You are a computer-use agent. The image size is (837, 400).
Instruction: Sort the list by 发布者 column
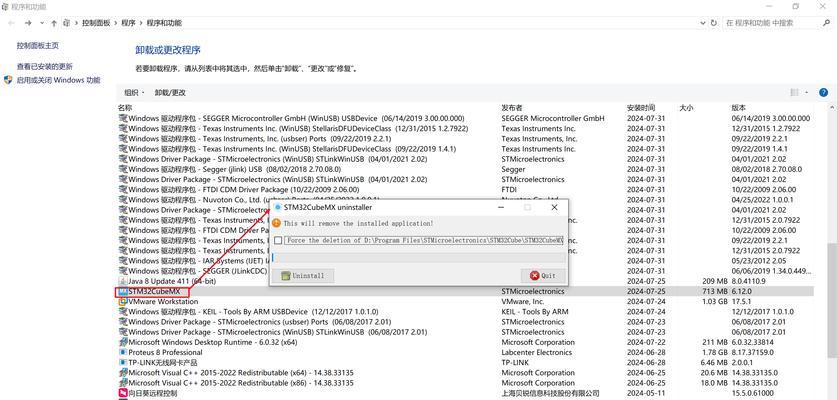pyautogui.click(x=512, y=108)
